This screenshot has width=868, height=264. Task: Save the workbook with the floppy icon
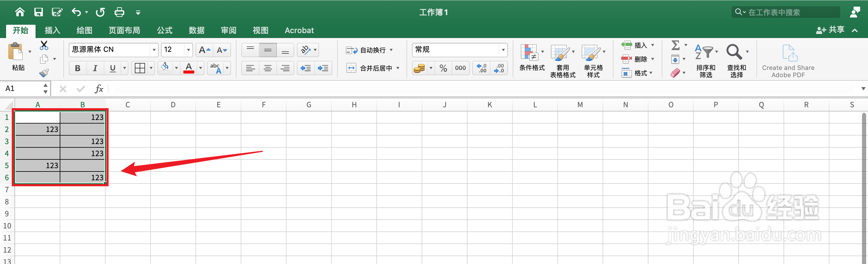38,12
